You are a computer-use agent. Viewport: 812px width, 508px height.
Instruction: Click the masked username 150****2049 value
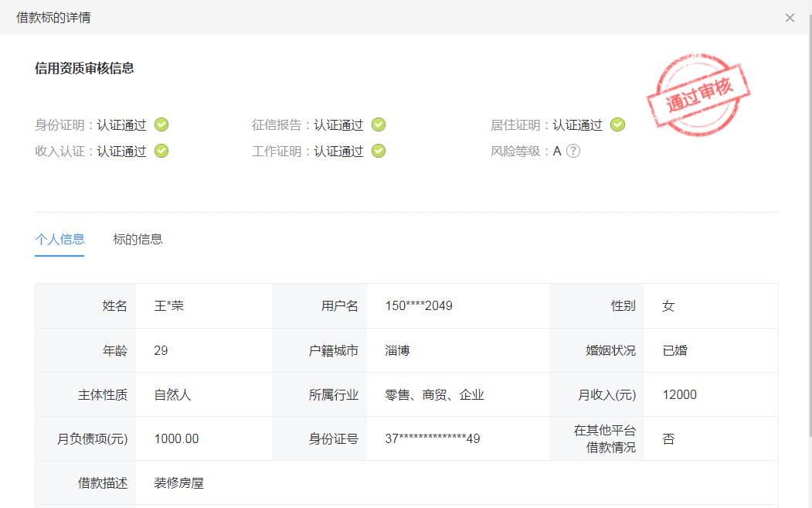[414, 306]
